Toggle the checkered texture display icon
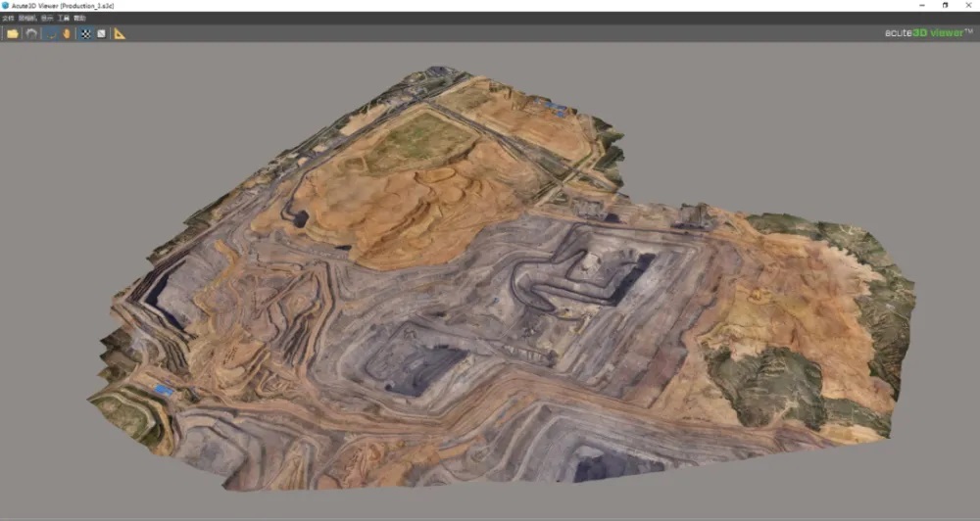980x521 pixels. click(85, 33)
